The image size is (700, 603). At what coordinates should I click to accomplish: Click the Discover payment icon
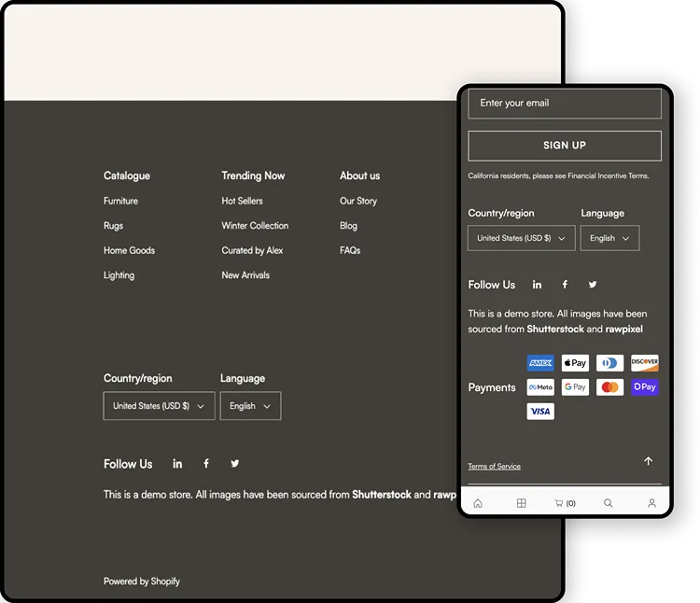click(645, 363)
